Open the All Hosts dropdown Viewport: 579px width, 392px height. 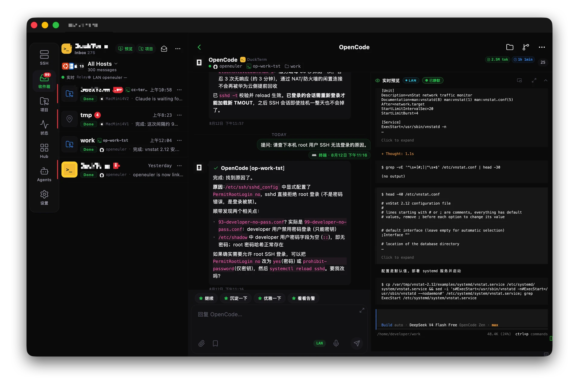pos(103,64)
